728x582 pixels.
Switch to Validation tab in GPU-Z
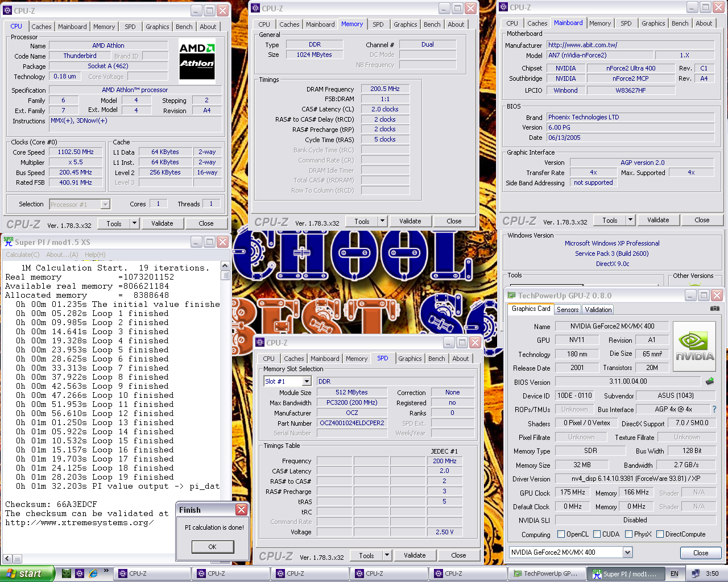[x=598, y=309]
